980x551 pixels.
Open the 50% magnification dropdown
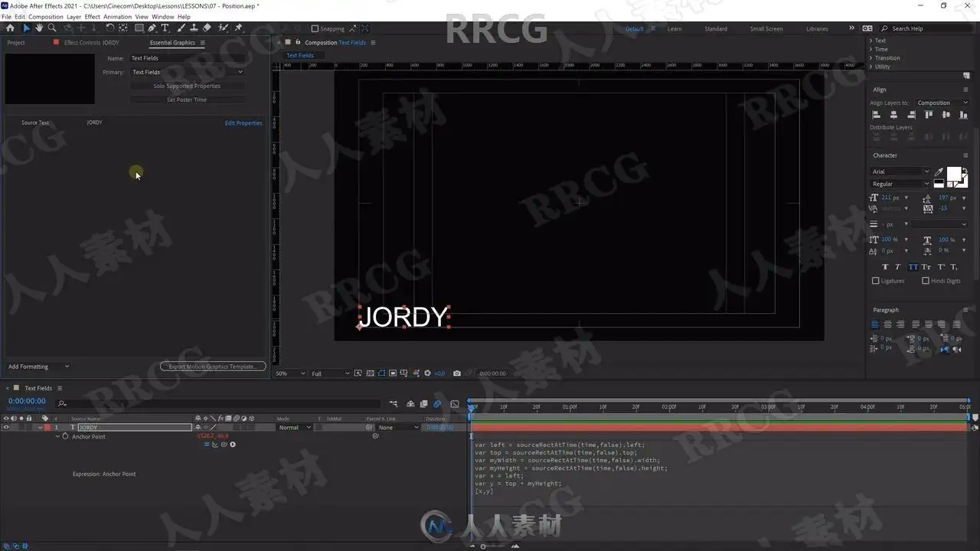(290, 373)
